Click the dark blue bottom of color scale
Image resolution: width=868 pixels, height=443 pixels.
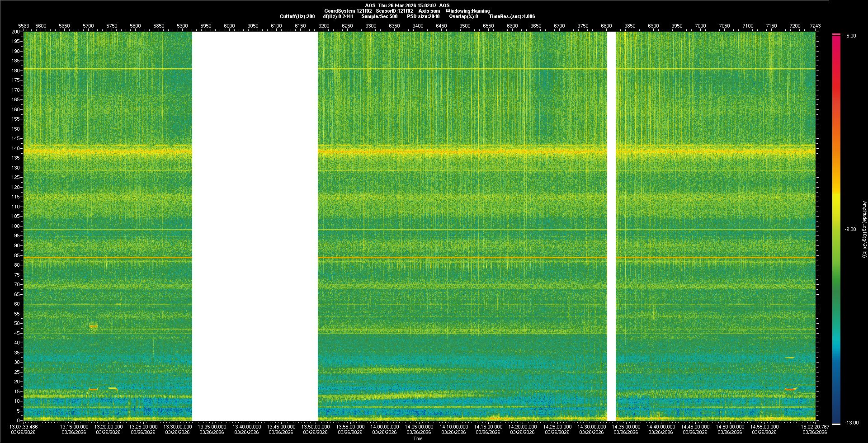pyautogui.click(x=836, y=418)
